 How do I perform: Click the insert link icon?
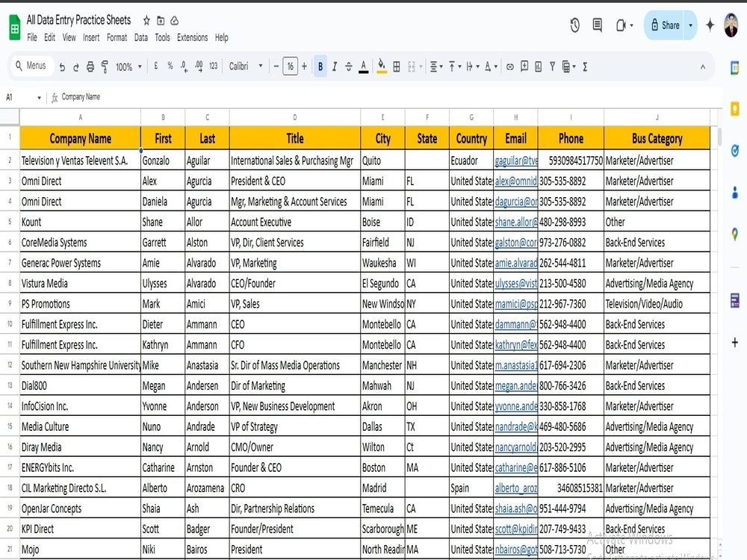click(x=509, y=66)
